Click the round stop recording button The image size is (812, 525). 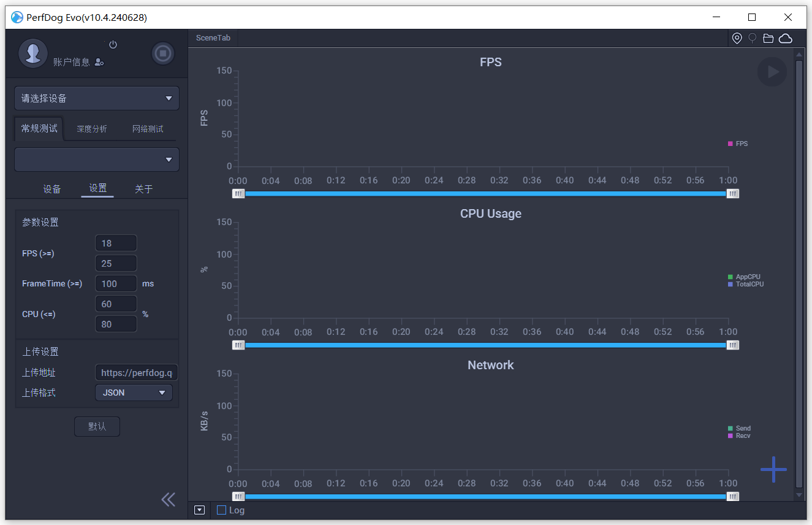click(163, 53)
